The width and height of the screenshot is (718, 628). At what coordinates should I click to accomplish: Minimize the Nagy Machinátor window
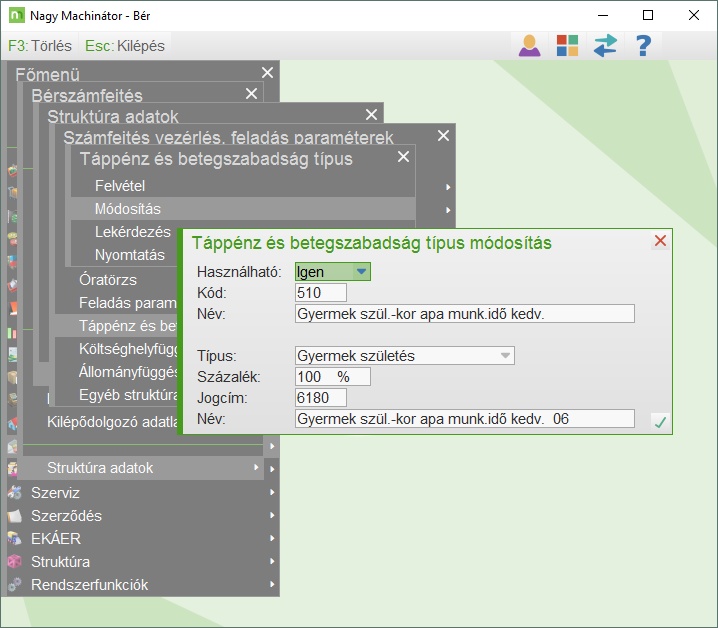(603, 15)
